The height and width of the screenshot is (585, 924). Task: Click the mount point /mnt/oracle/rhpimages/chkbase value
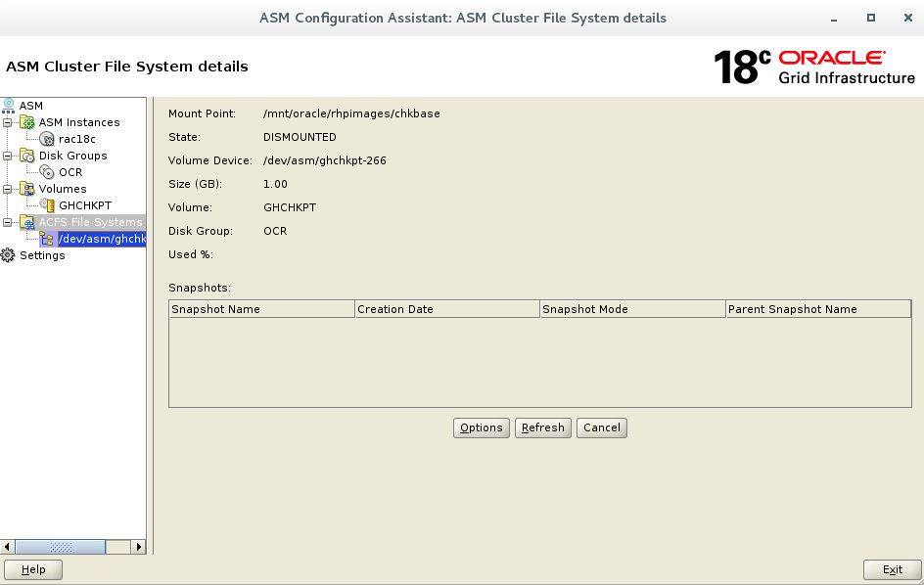tap(351, 113)
